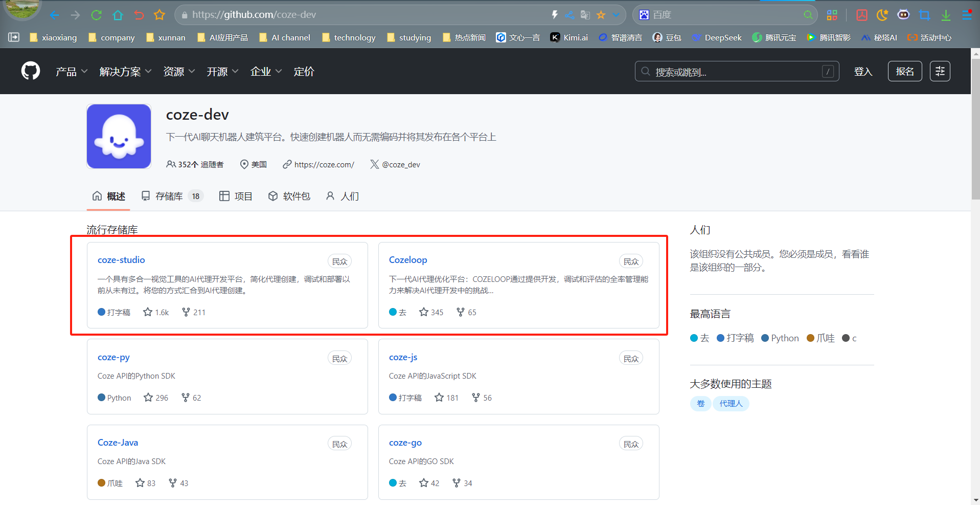The image size is (980, 505).
Task: Click the lightning speed mode icon in address bar
Action: 555,15
